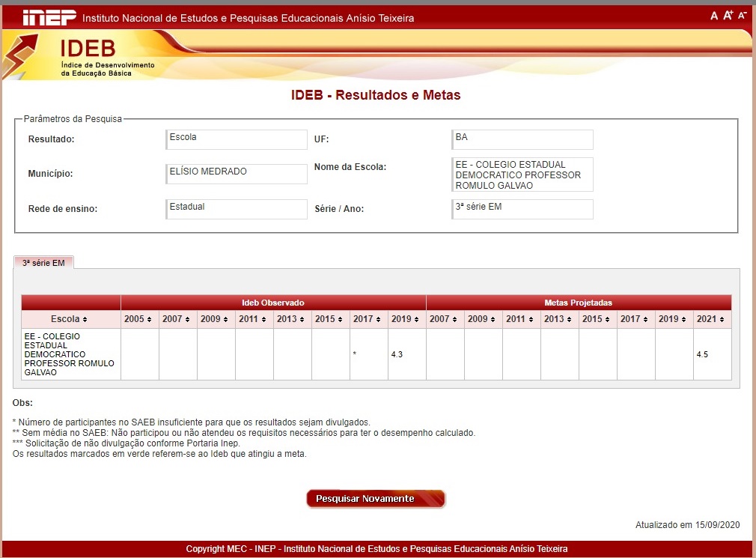Click the Copyright MEC - INEP footer
The width and height of the screenshot is (756, 558).
[377, 549]
